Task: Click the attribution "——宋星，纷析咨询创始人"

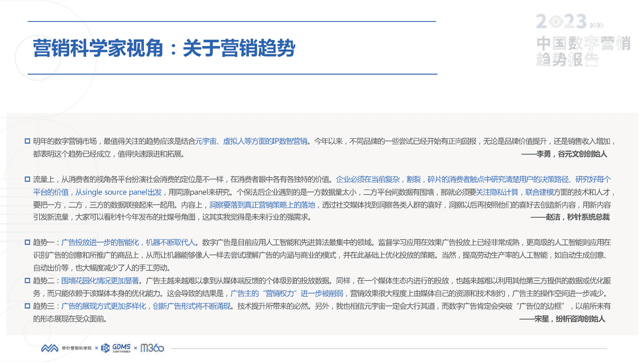Action: [562, 318]
